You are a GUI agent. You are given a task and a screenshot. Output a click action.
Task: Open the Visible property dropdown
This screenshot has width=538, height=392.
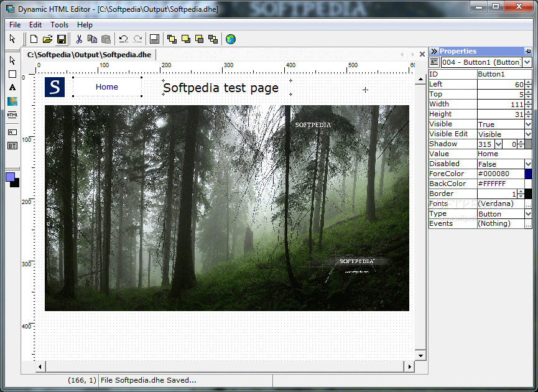coord(528,124)
